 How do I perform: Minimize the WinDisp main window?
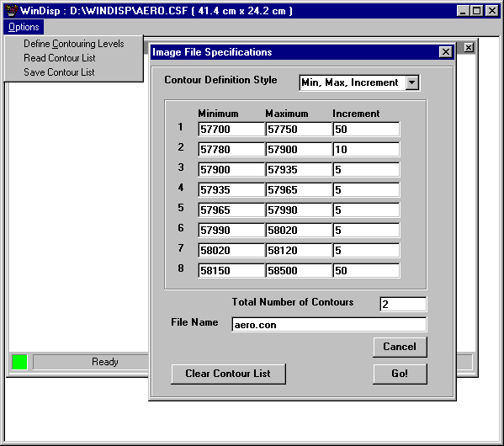(463, 11)
